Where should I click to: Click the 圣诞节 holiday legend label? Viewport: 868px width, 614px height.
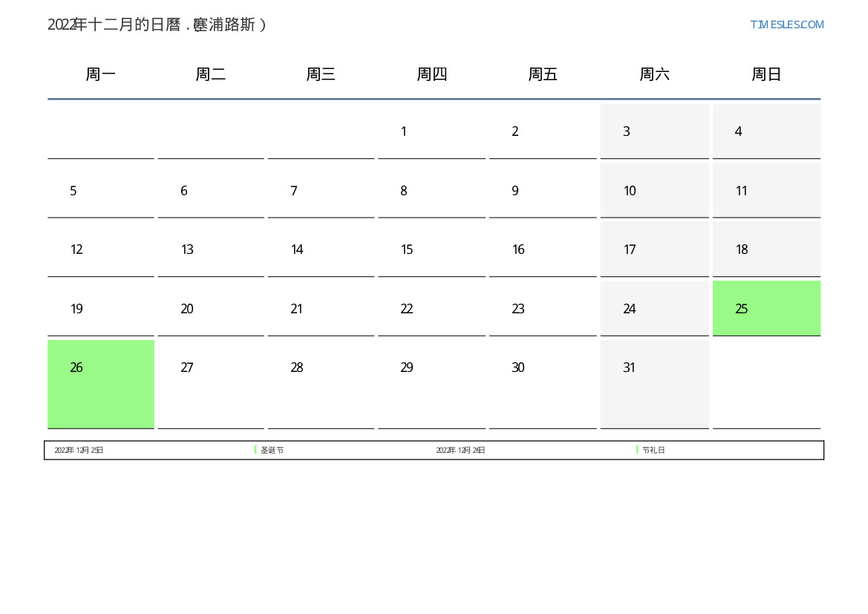[272, 450]
